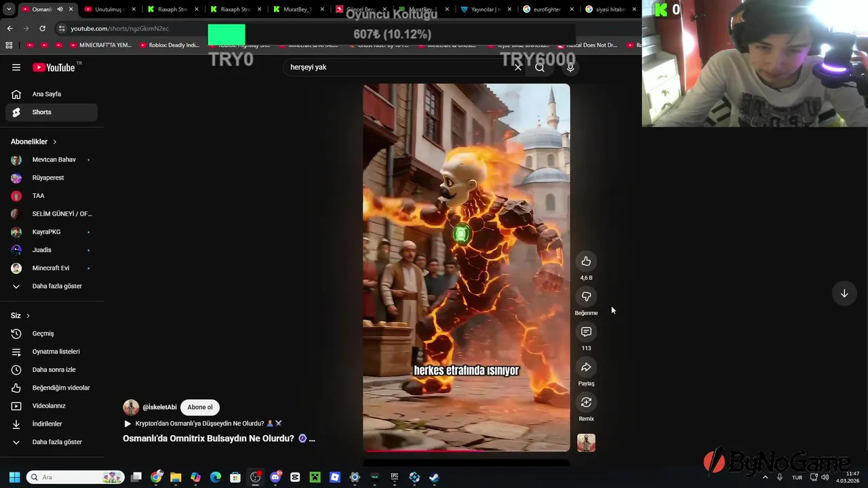This screenshot has width=868, height=488.
Task: Show hidden tray icons chevron
Action: 766,477
